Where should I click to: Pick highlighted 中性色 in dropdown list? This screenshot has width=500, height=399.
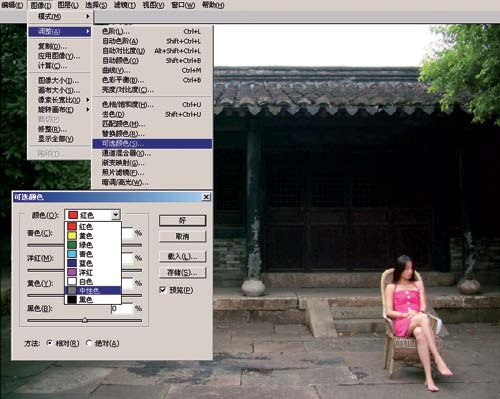pos(93,291)
